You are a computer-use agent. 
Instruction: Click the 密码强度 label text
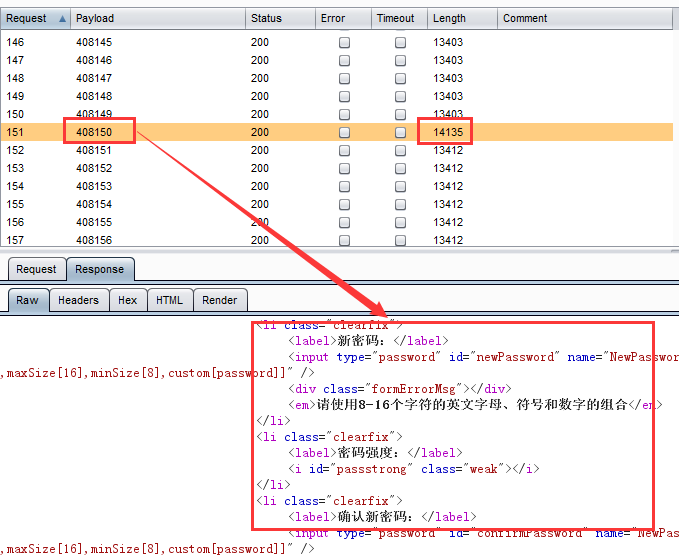coord(364,452)
